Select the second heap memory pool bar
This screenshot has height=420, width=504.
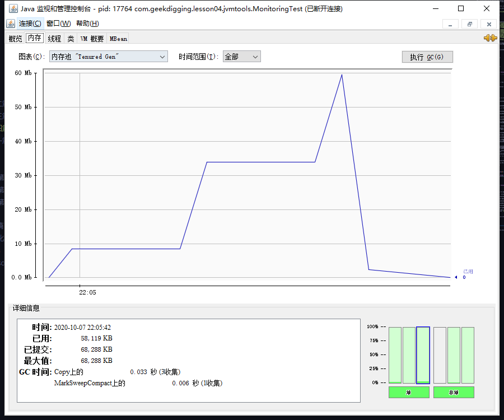tap(409, 355)
